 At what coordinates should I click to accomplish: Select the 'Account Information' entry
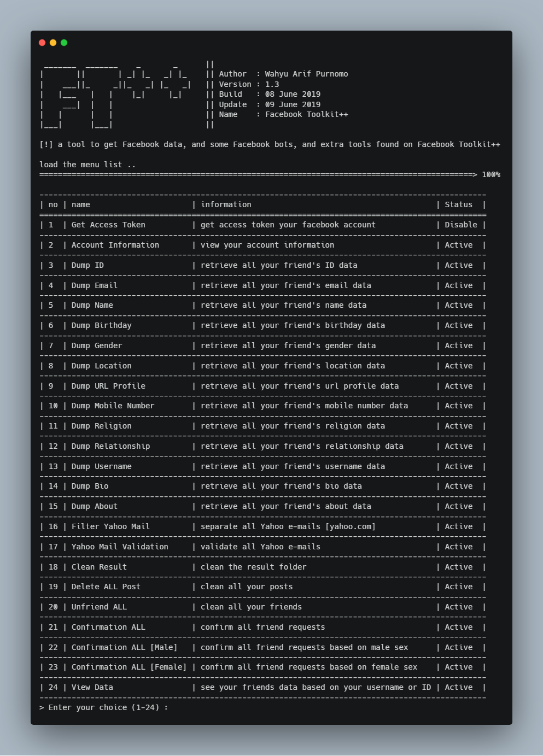(x=115, y=245)
